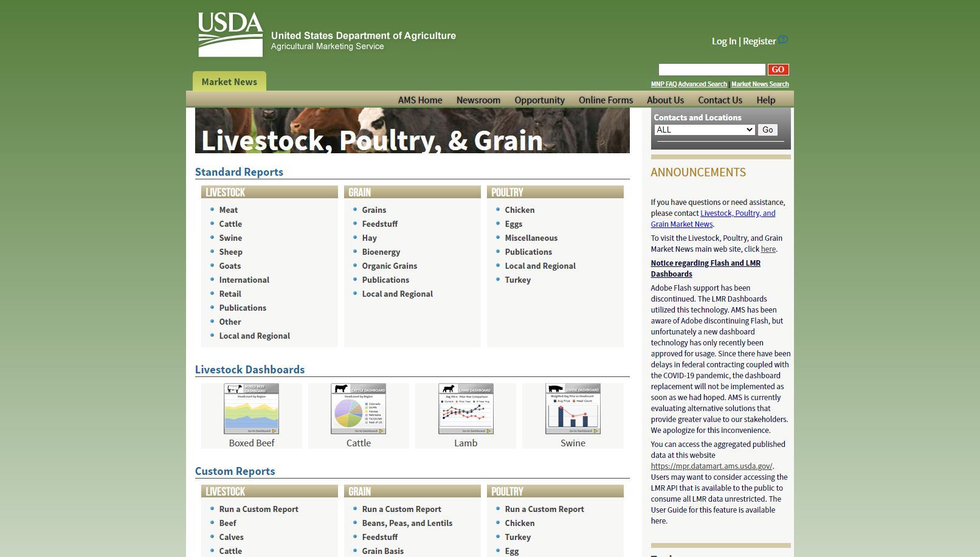
Task: Open the Lamb dashboard thumbnail
Action: (466, 409)
